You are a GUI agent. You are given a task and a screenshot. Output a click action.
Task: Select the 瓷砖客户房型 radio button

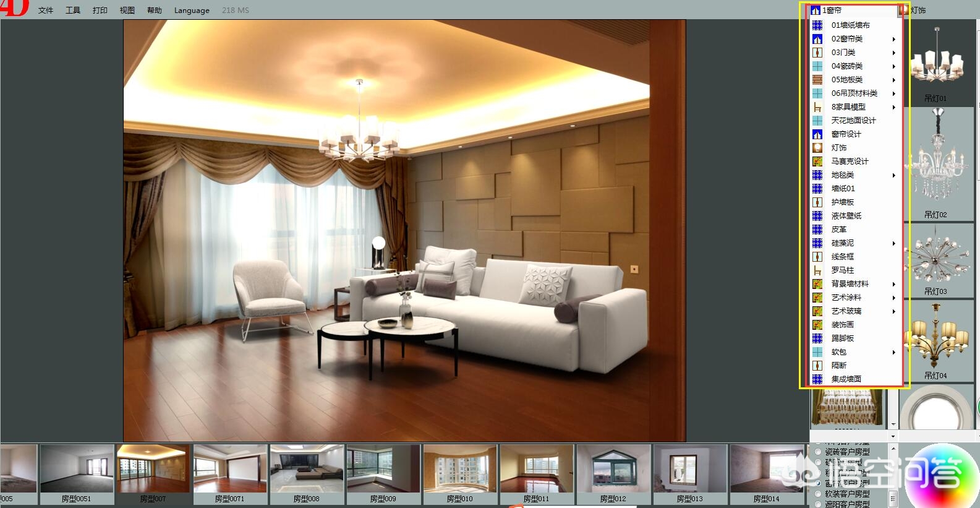tap(818, 452)
